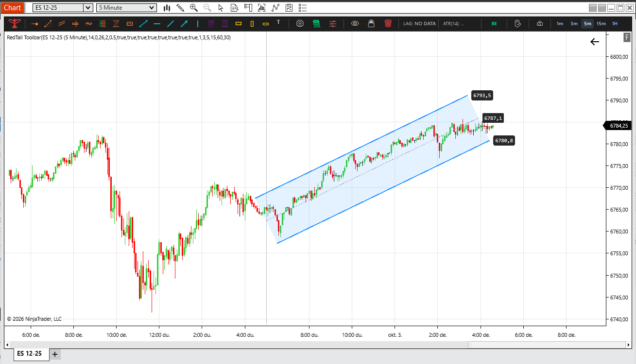The width and height of the screenshot is (636, 364).
Task: Select the ES 12-25 chart tab
Action: [x=30, y=354]
